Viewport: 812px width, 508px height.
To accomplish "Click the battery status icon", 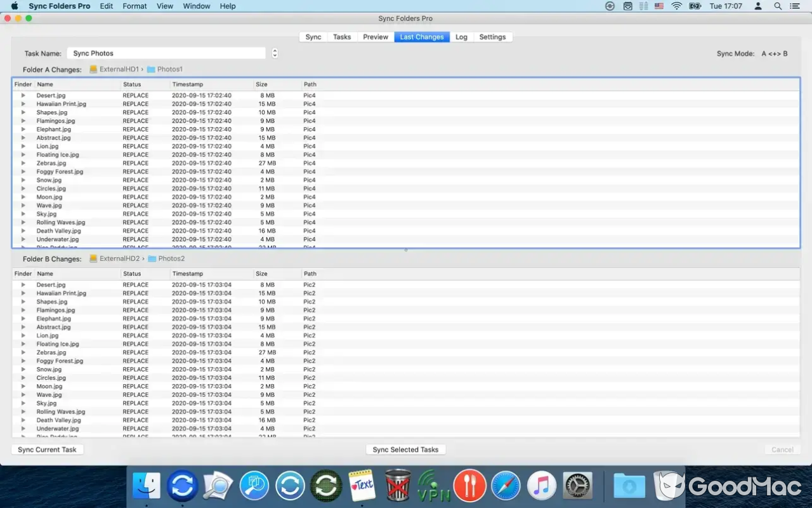I will pos(694,6).
